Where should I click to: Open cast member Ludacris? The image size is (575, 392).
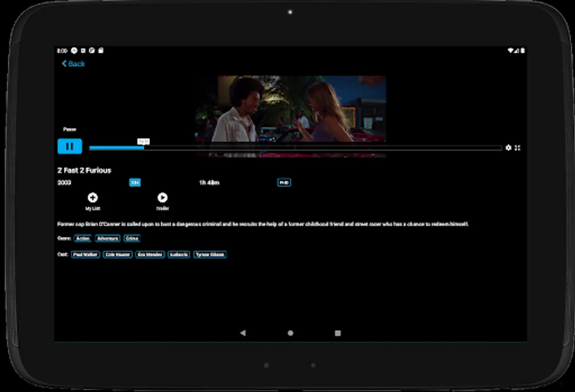coord(179,254)
